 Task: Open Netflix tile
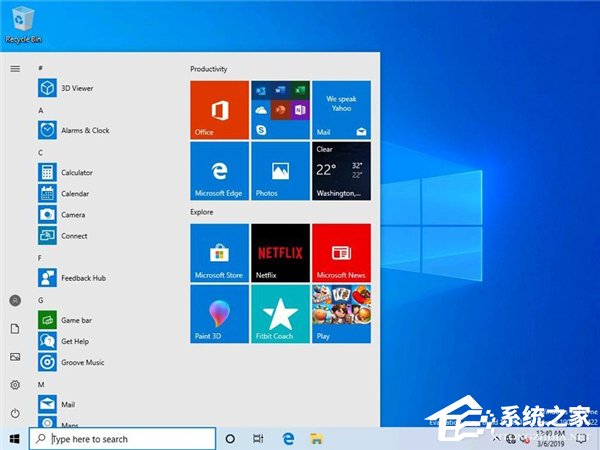click(x=280, y=252)
